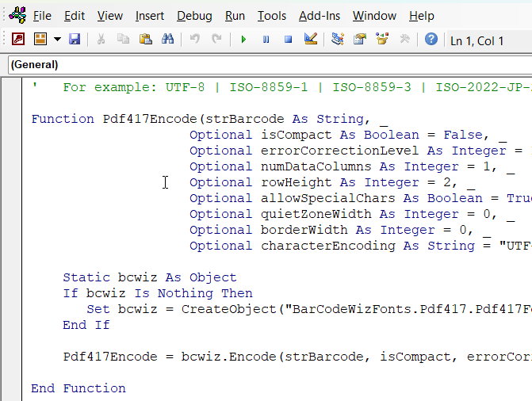Click the View Microsoft Access icon
This screenshot has height=401, width=532.
point(18,40)
